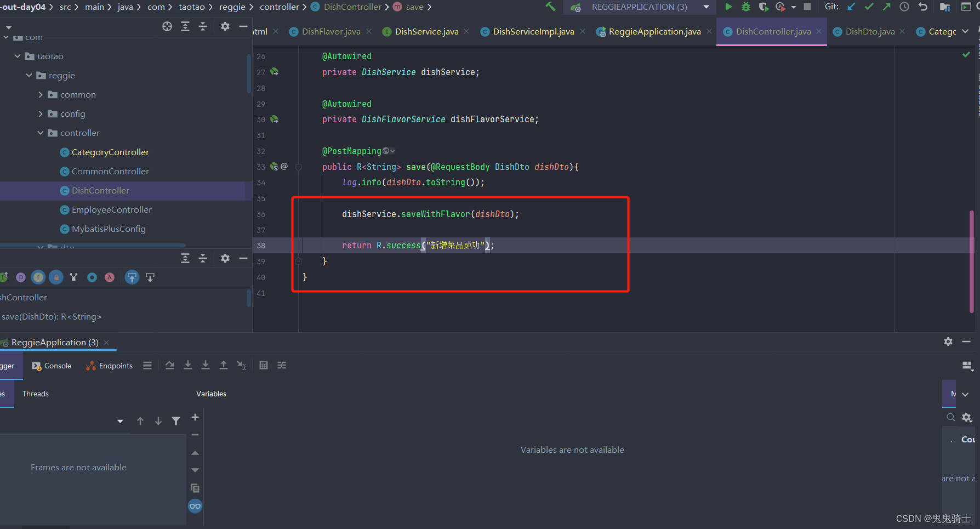Run REGGIEAPPLICATION with green play icon
The width and height of the screenshot is (980, 529).
click(x=728, y=7)
